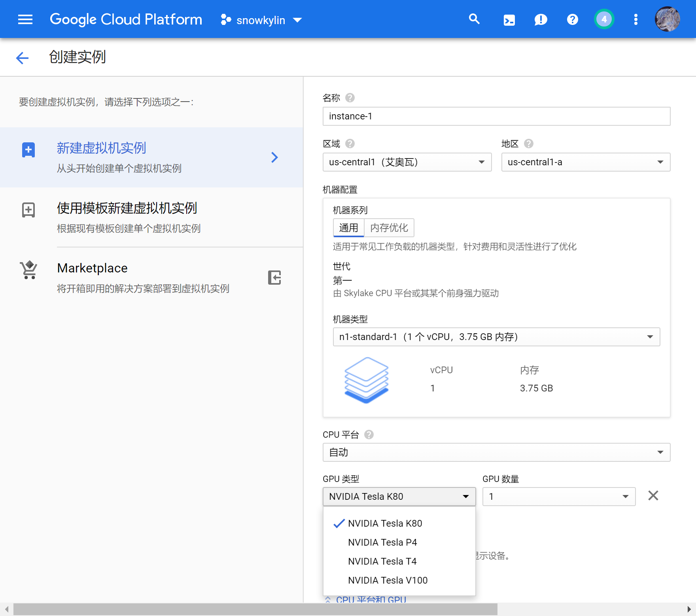Open the us-central1 region dropdown

tap(407, 162)
